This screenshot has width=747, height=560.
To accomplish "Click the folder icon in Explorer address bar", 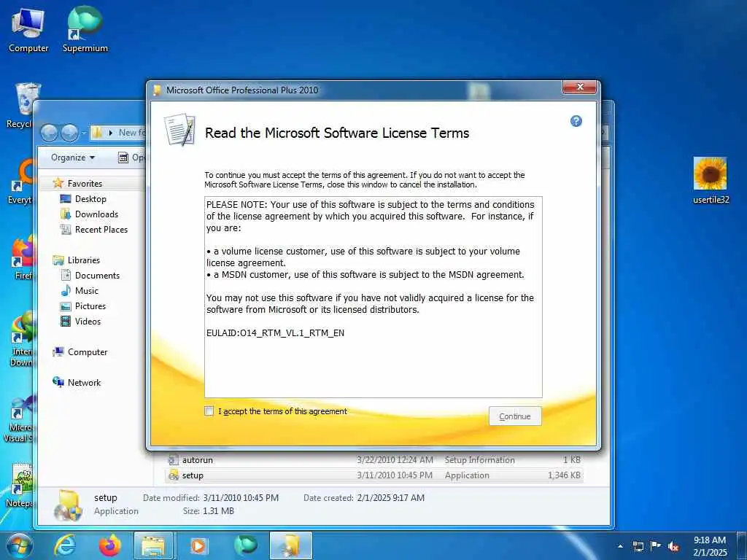I will (x=97, y=133).
